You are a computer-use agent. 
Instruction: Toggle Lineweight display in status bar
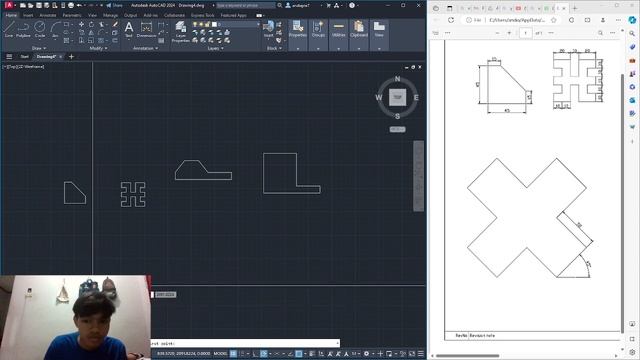point(312,353)
